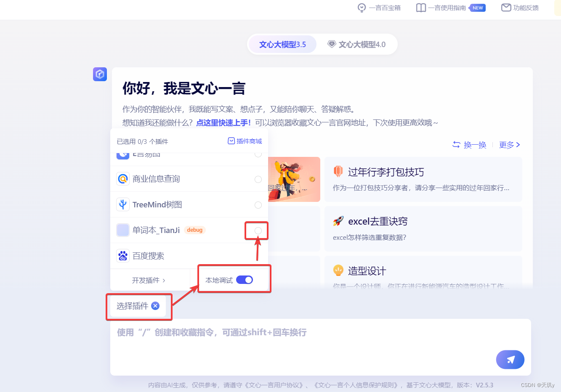Click the 百度搜索 plugin row text
Screen dimensions: 561x392
pos(148,256)
